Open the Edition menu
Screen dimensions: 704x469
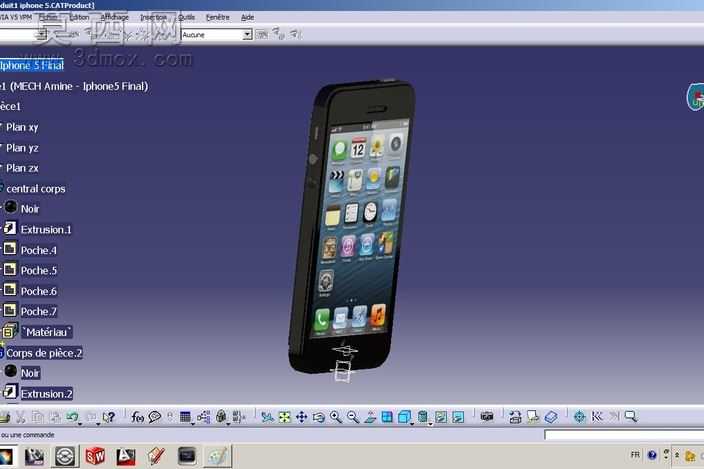79,17
